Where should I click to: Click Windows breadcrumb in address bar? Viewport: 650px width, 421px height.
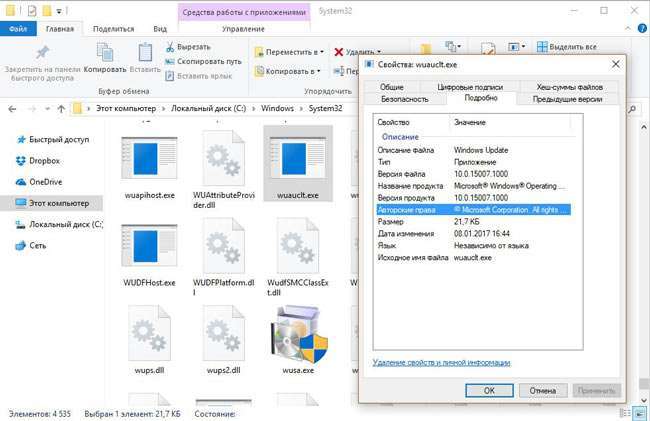pyautogui.click(x=277, y=109)
